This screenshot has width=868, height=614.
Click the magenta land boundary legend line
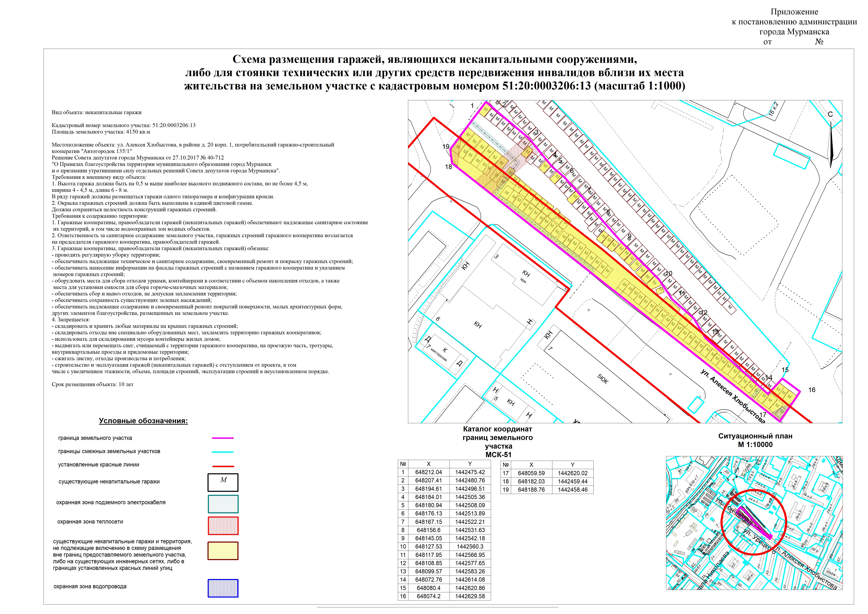(x=223, y=438)
